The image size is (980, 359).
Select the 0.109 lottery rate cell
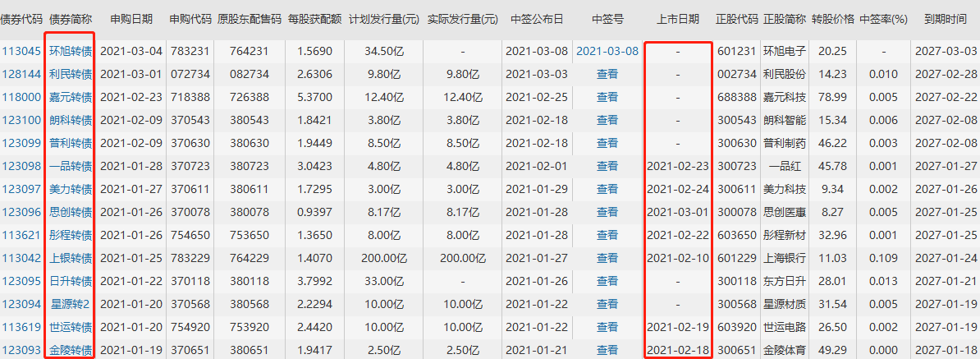tap(883, 258)
